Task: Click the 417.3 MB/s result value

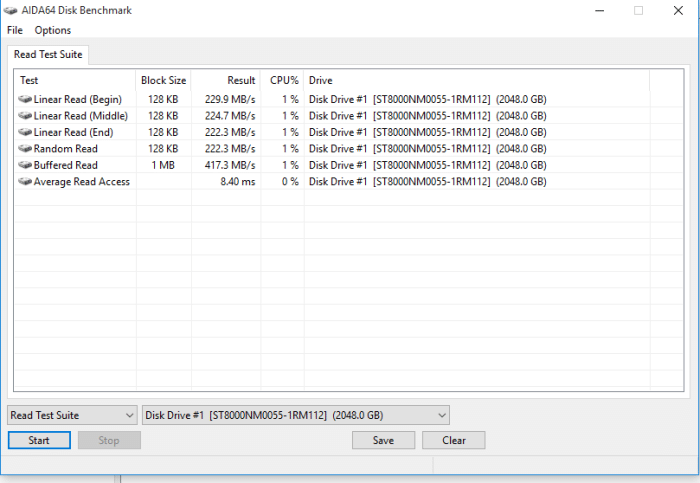Action: [230, 165]
